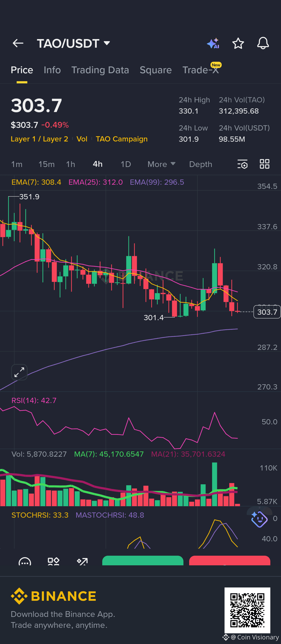Tap the EMA(99): 296.5 label
The width and height of the screenshot is (281, 644).
point(157,182)
